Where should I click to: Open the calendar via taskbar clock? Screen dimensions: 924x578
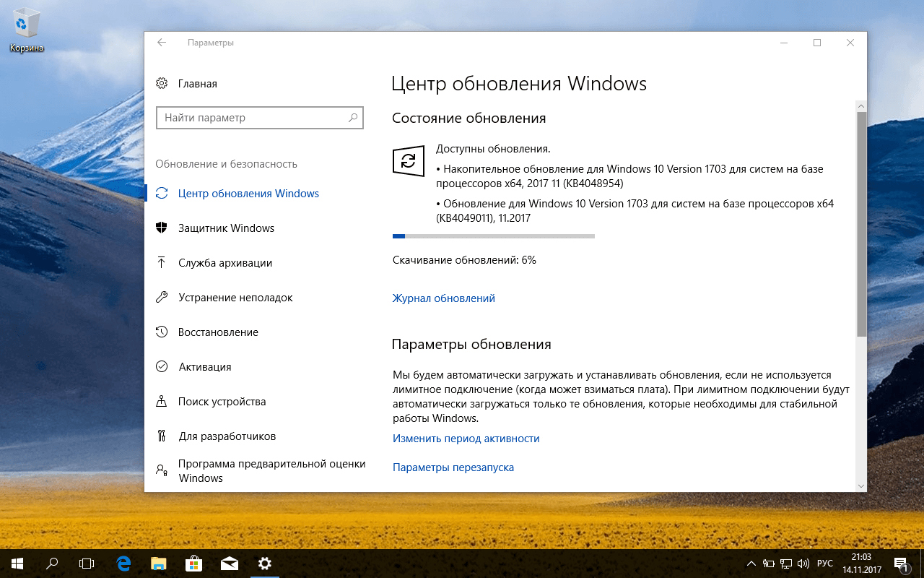tap(861, 563)
